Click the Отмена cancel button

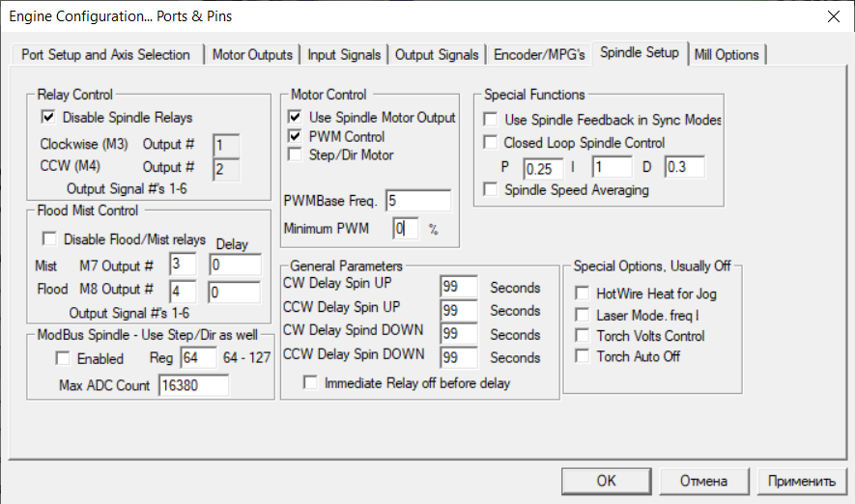pyautogui.click(x=702, y=480)
